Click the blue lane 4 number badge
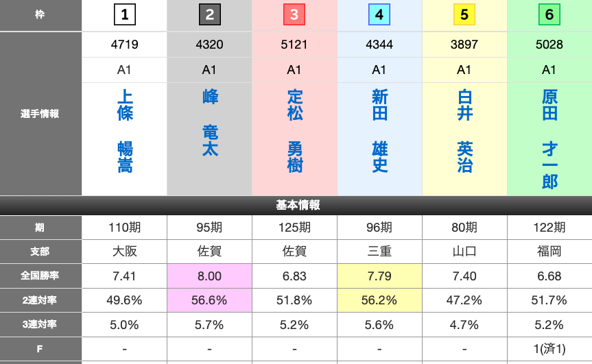Viewport: 592px width, 364px height. (379, 15)
